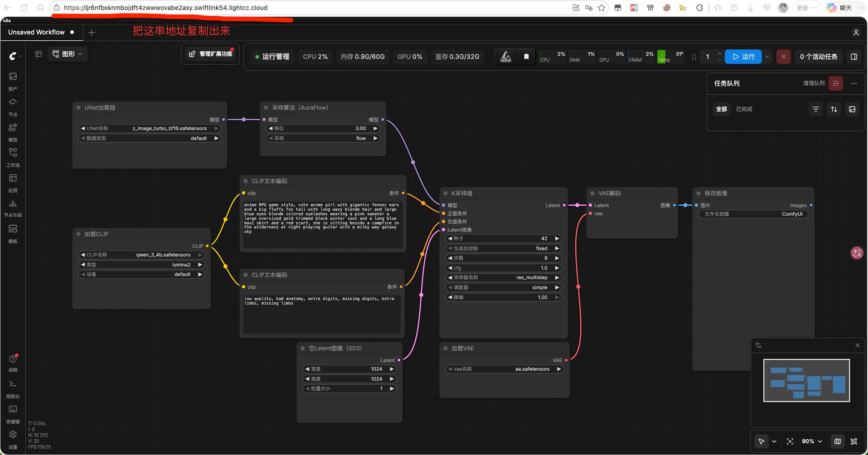The image size is (868, 455).
Task: Click the fit-view icon beside 90%
Action: click(x=790, y=441)
